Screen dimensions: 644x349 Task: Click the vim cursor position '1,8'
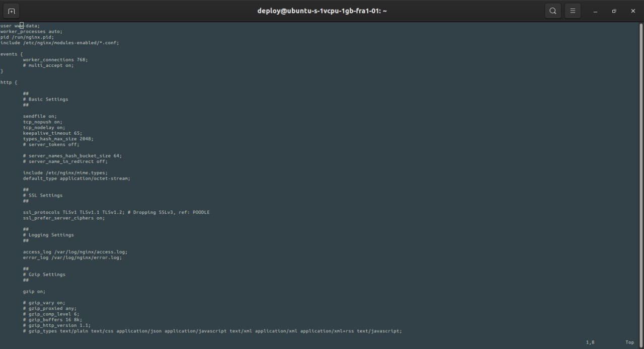(590, 342)
